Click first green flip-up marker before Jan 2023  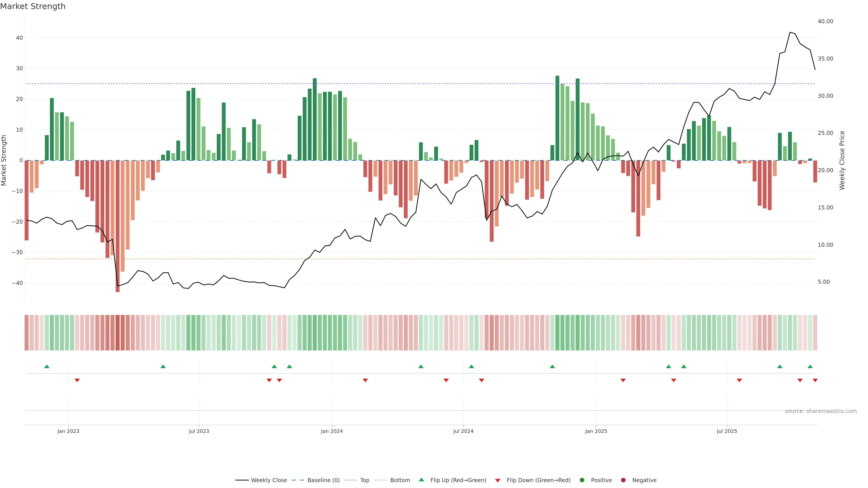(x=47, y=366)
